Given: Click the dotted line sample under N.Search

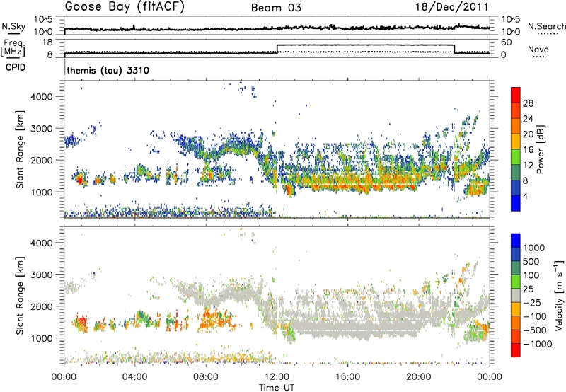Looking at the screenshot, I should coord(547,34).
